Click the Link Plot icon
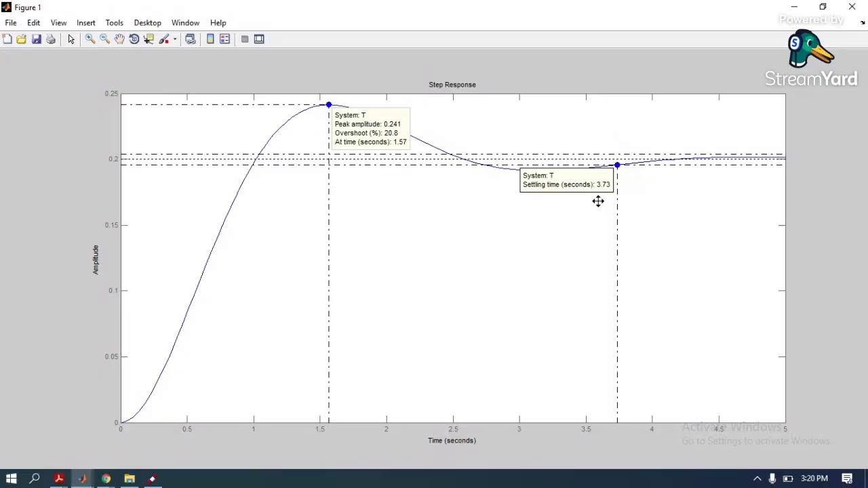The width and height of the screenshot is (868, 488). pos(191,39)
